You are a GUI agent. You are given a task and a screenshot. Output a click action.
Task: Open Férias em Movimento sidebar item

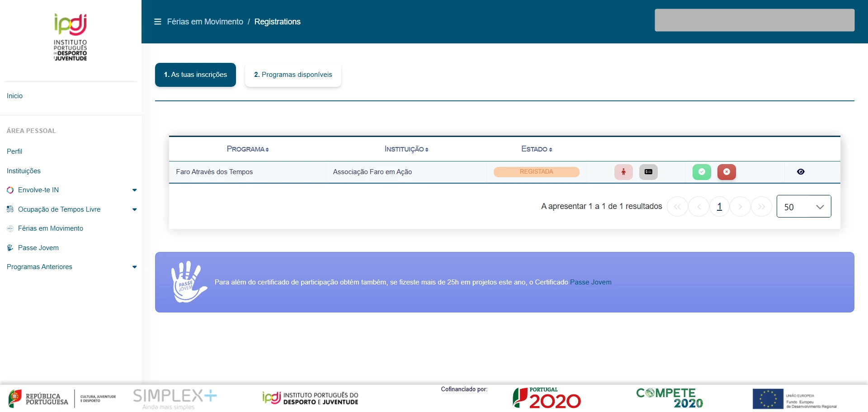pyautogui.click(x=51, y=228)
